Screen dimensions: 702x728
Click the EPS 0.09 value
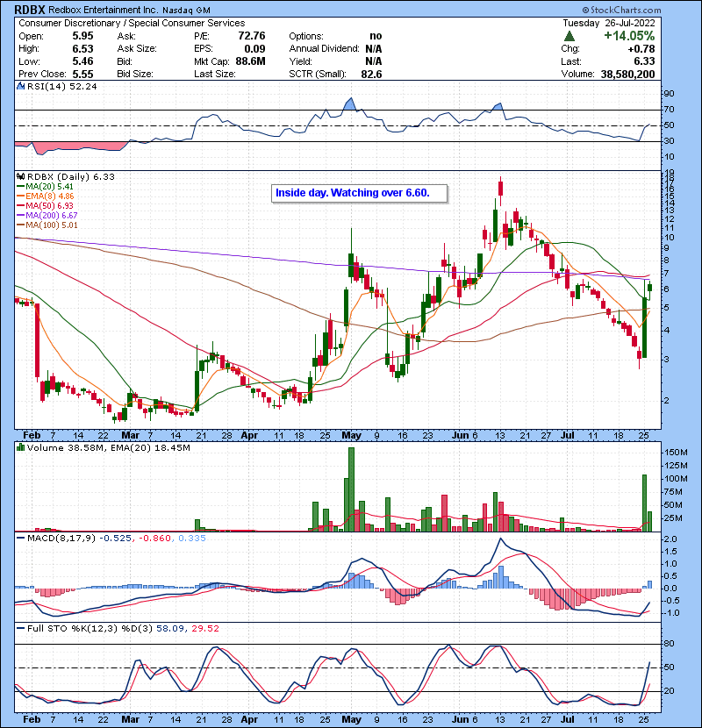tap(254, 49)
